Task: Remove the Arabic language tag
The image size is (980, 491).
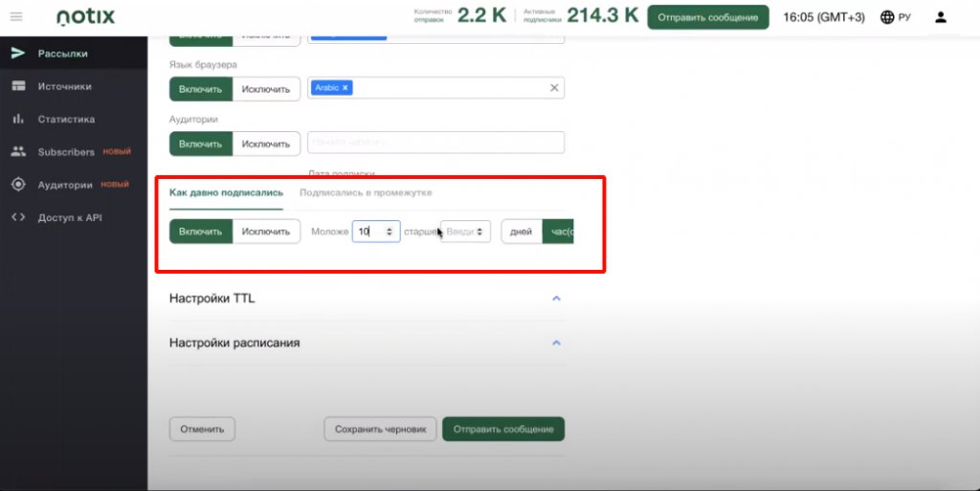Action: 345,88
